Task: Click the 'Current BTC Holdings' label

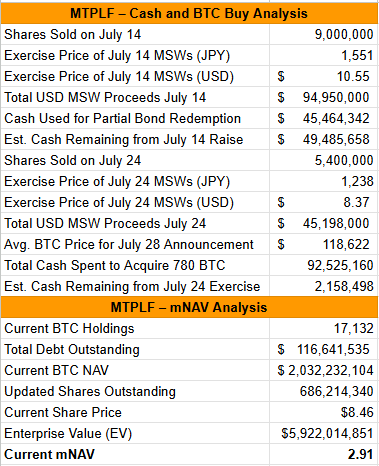Action: tap(69, 329)
